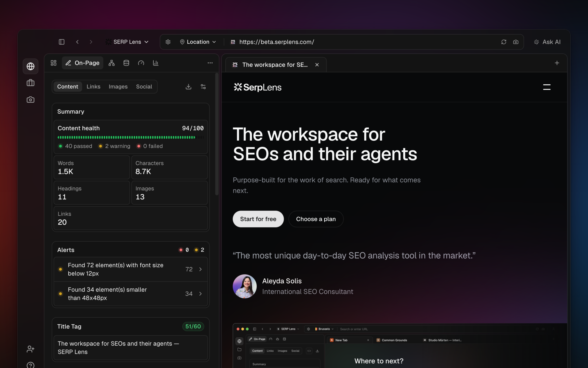The width and height of the screenshot is (588, 368).
Task: Switch to the Links sub-tab
Action: tap(93, 87)
